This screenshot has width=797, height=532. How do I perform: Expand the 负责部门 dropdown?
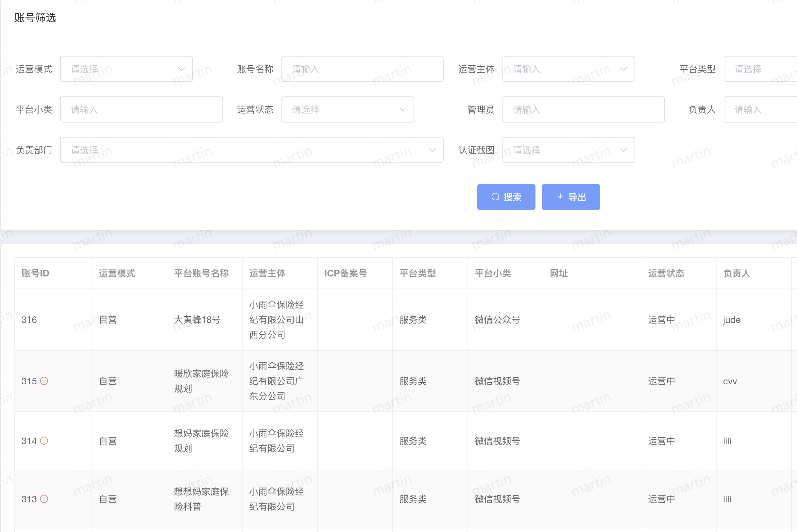pyautogui.click(x=251, y=150)
